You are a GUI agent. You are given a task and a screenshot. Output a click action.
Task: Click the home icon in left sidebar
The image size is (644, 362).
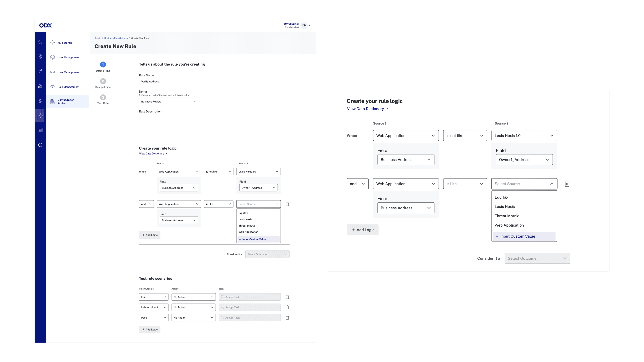pos(40,42)
